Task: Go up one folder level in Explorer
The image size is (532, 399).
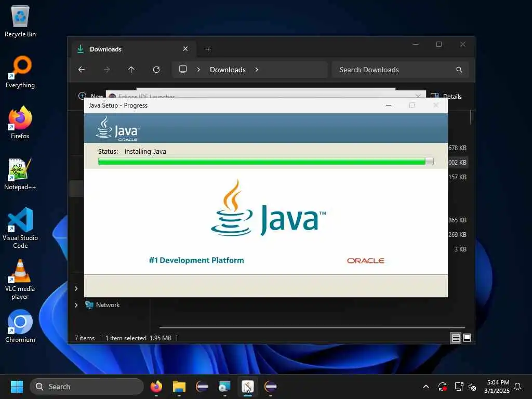Action: (131, 70)
